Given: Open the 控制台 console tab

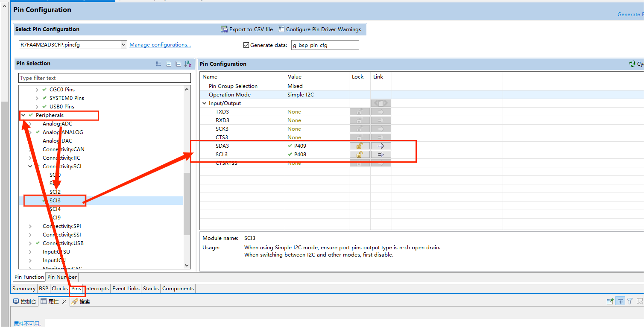Looking at the screenshot, I should click(25, 301).
